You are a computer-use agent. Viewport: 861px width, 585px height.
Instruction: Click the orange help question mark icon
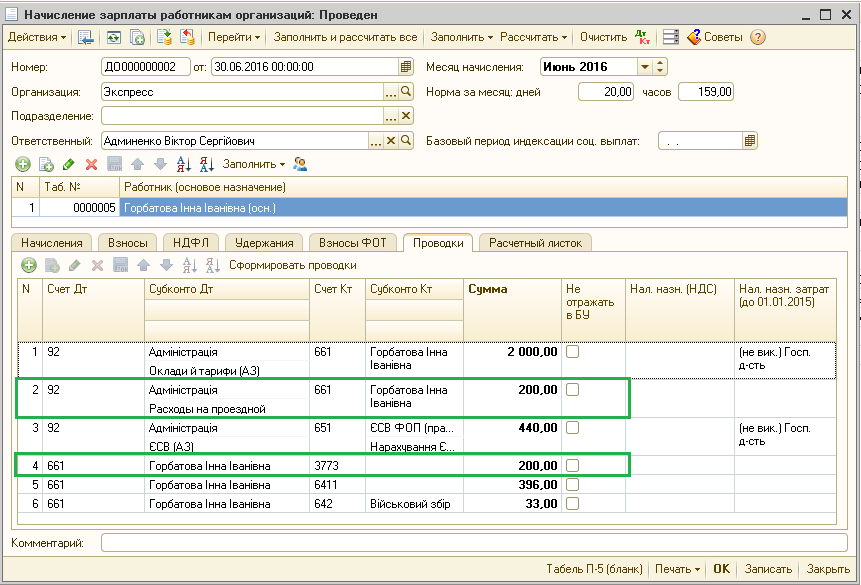click(758, 37)
